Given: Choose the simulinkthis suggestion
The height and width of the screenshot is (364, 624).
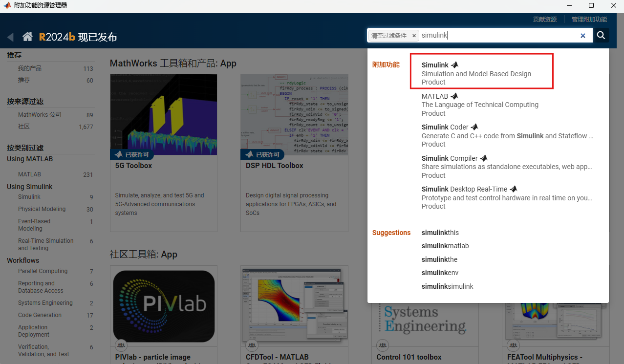Looking at the screenshot, I should coord(440,233).
